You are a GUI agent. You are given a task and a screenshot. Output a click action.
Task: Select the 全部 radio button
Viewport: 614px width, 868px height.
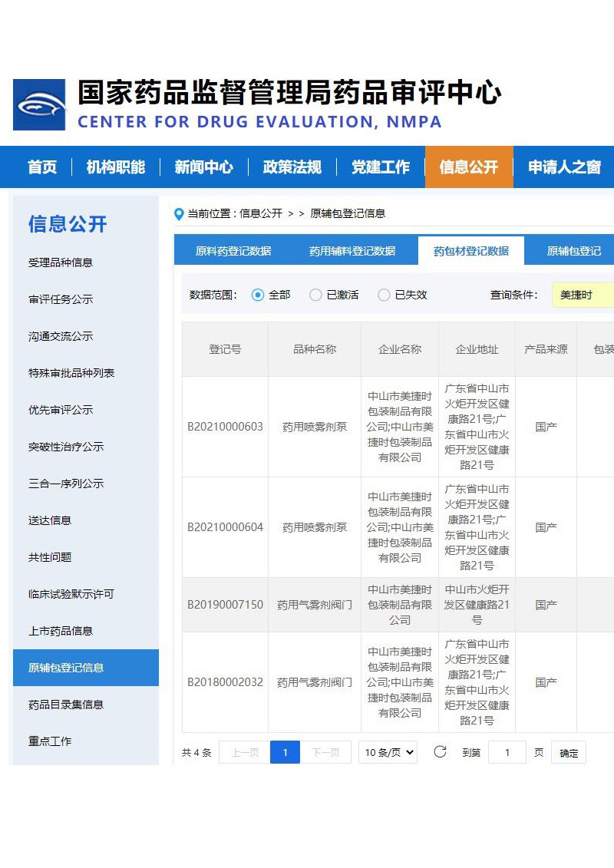258,295
